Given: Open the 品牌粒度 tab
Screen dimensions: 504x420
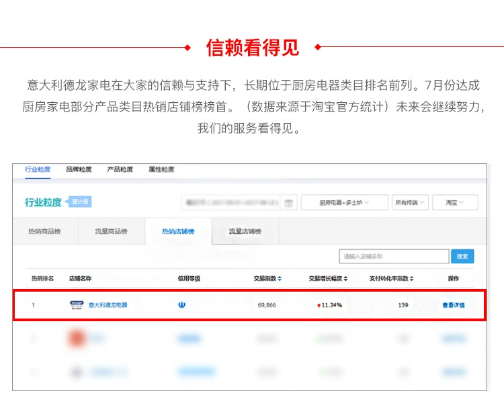Looking at the screenshot, I should tap(79, 169).
